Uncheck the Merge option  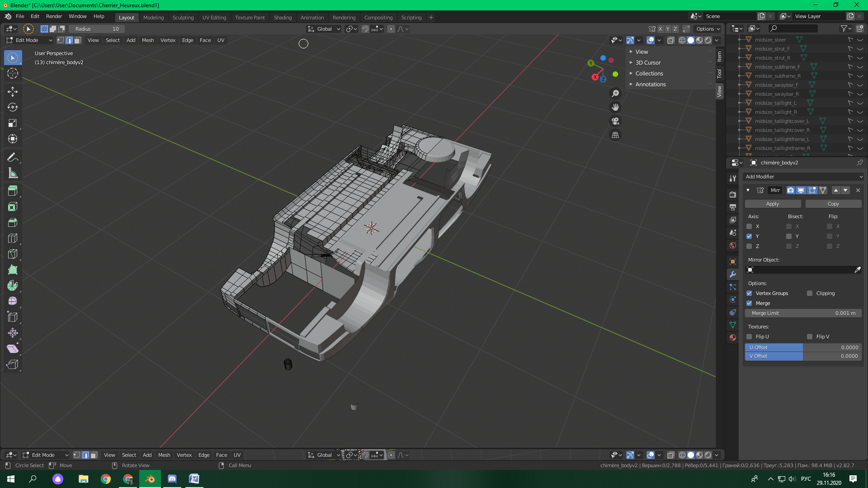pyautogui.click(x=749, y=303)
